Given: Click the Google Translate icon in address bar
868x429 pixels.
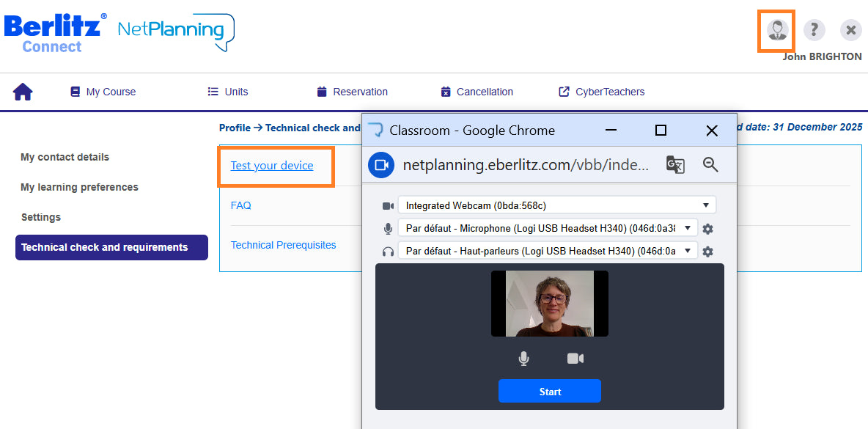Looking at the screenshot, I should tap(674, 164).
